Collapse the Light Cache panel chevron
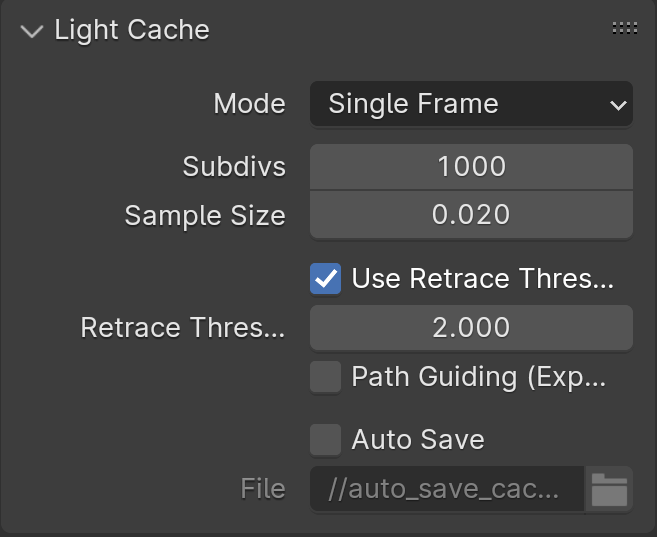657x537 pixels. [x=32, y=31]
